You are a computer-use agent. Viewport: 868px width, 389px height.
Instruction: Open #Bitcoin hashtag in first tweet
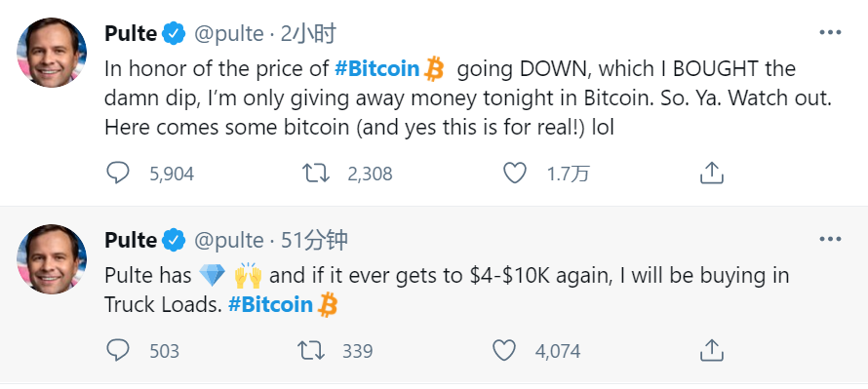click(377, 68)
